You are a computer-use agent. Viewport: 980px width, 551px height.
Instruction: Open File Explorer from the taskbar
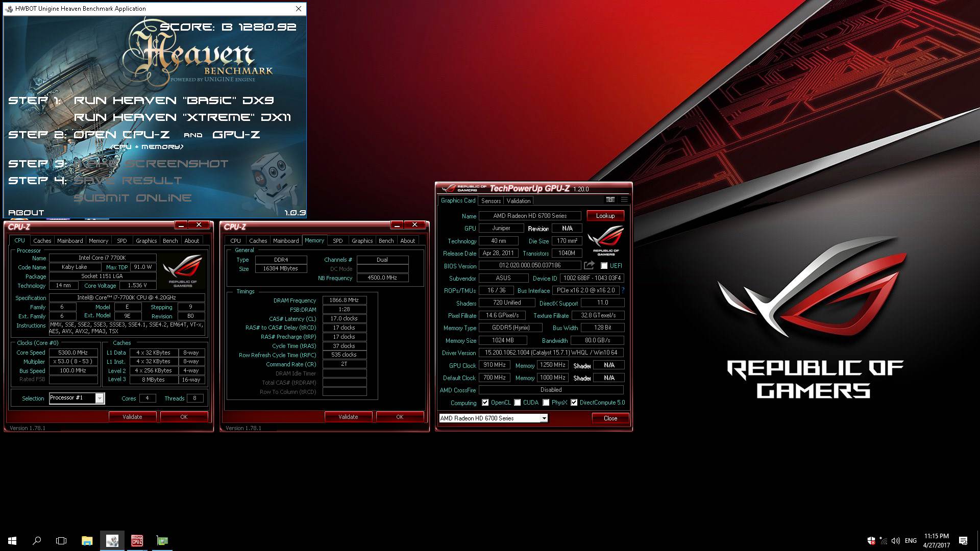[87, 540]
